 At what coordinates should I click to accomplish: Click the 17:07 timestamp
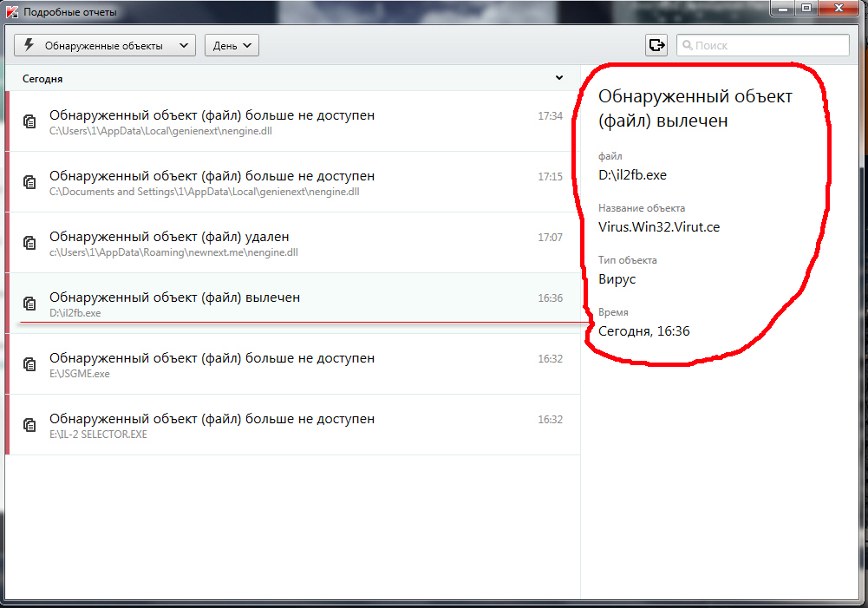[551, 238]
